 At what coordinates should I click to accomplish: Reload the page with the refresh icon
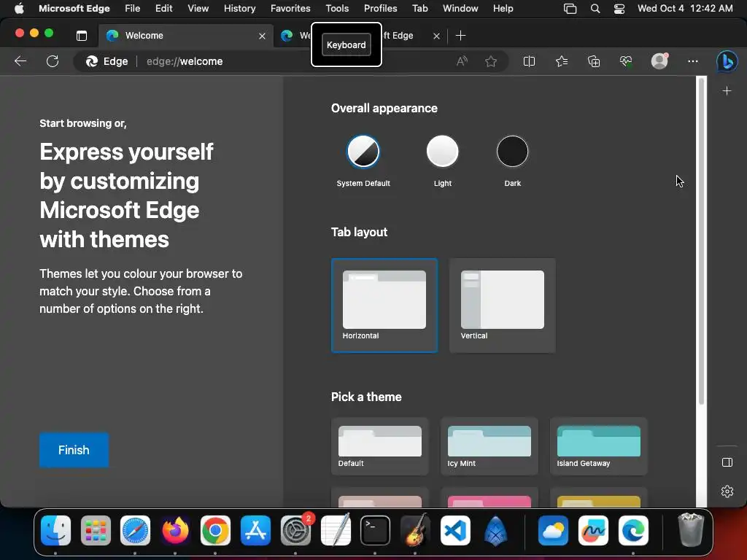[53, 61]
